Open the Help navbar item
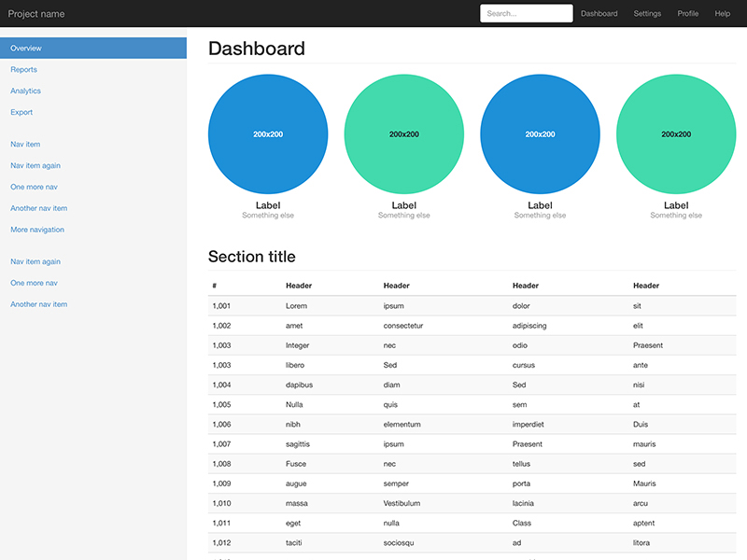The width and height of the screenshot is (747, 560). [722, 13]
